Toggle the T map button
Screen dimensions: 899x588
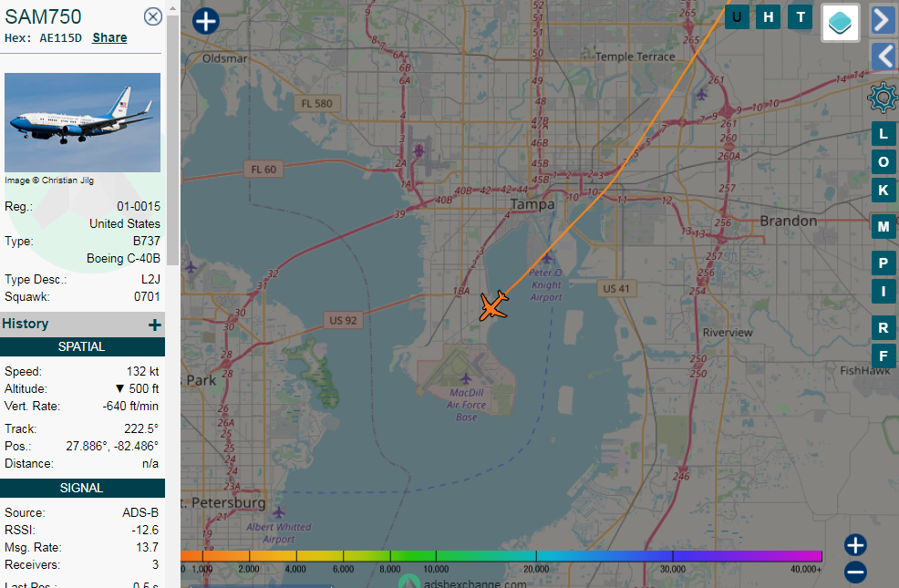pyautogui.click(x=801, y=17)
